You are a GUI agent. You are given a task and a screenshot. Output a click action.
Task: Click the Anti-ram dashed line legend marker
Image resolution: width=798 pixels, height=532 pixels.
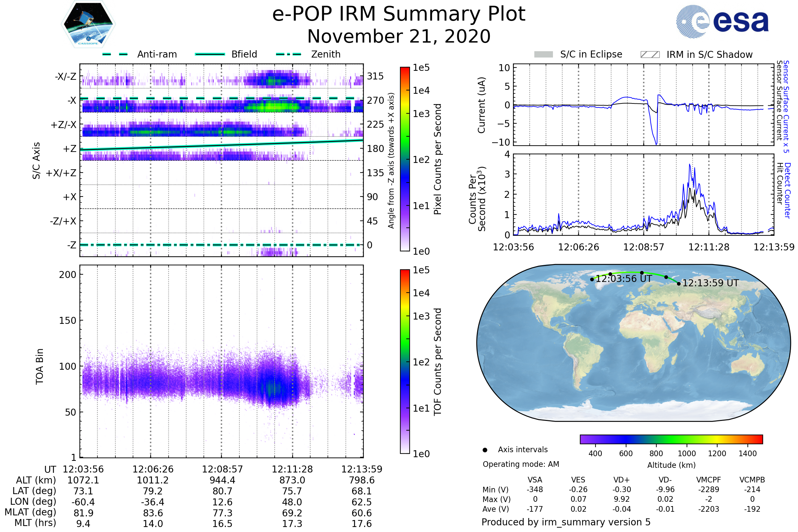pos(115,54)
